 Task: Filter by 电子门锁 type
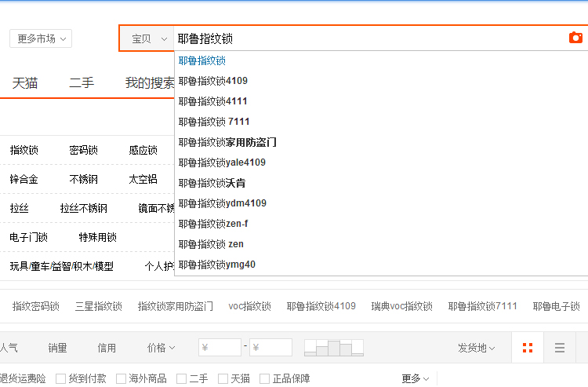point(28,237)
